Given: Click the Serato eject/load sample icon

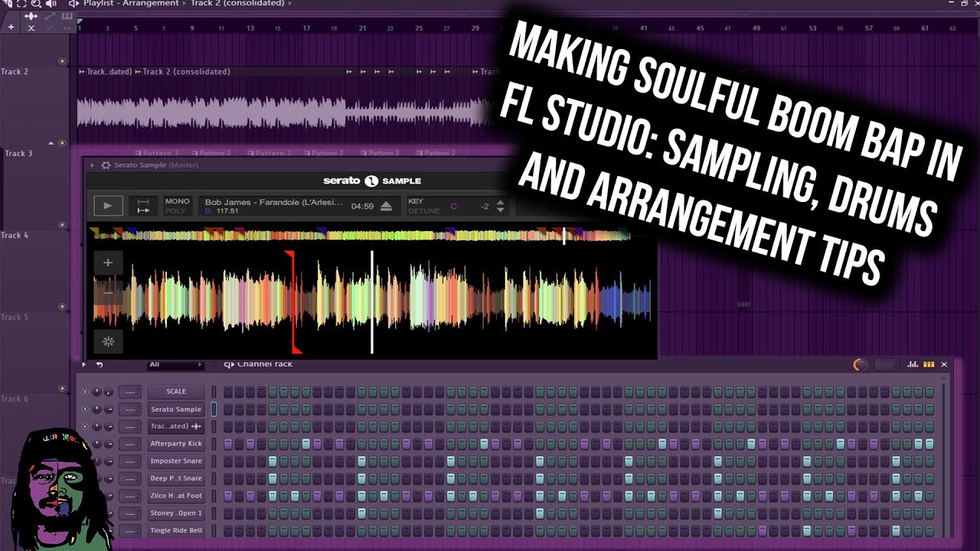Looking at the screenshot, I should point(387,206).
